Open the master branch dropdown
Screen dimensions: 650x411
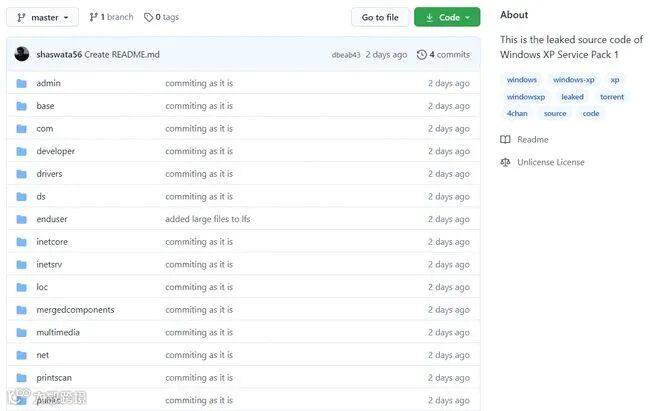click(42, 17)
